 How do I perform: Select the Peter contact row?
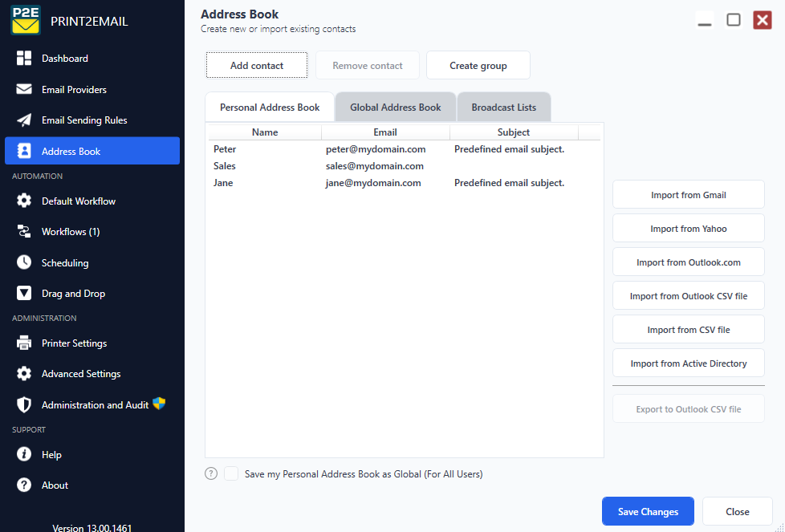(404, 149)
